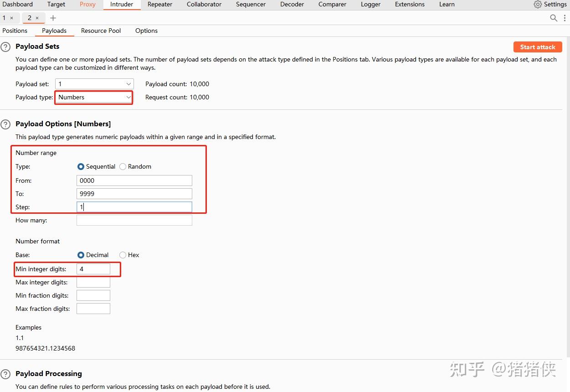
Task: Click the help icon next to Payload Sets
Action: (x=5, y=46)
